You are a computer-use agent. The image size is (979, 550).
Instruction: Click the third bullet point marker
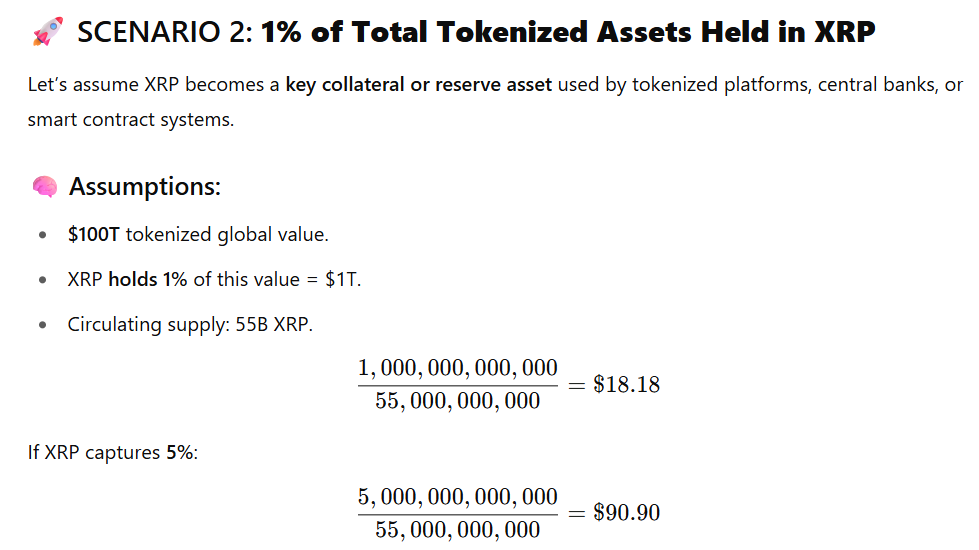click(x=42, y=325)
